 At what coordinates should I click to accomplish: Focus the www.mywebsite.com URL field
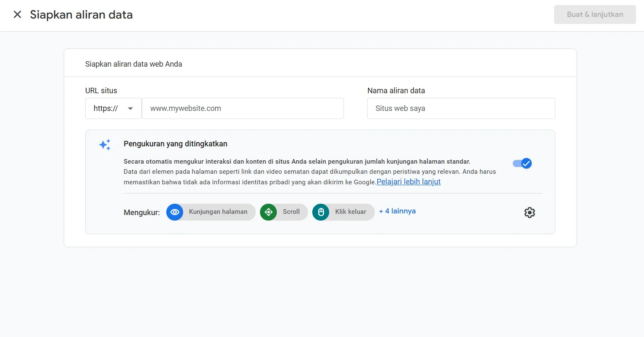243,108
